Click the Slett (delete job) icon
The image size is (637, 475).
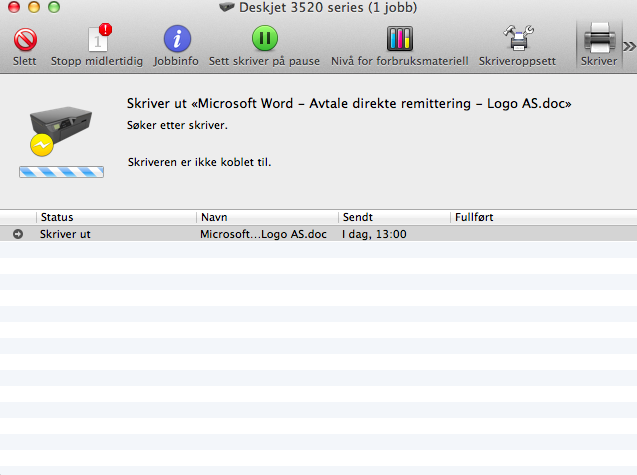25,39
